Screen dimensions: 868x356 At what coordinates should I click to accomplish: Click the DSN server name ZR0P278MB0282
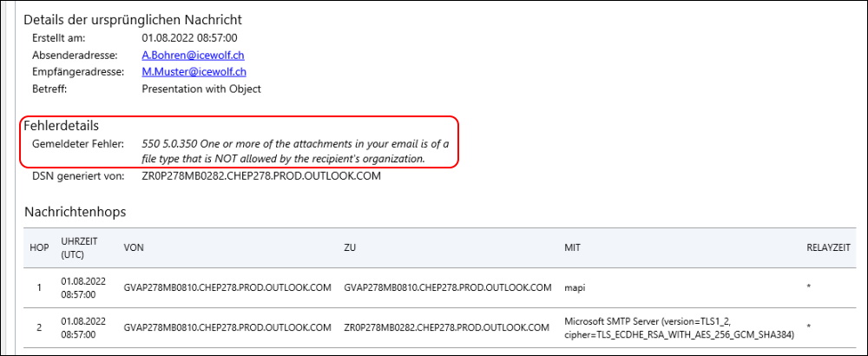[261, 177]
